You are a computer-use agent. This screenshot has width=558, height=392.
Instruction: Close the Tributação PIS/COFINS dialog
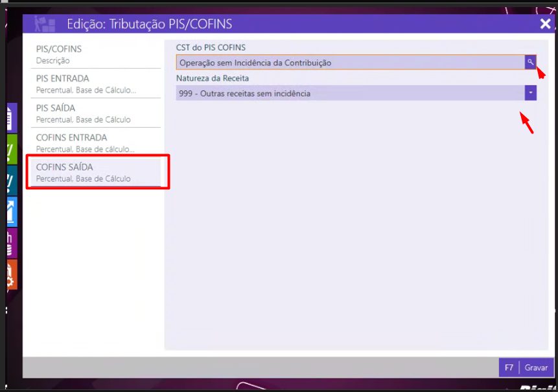tap(545, 24)
